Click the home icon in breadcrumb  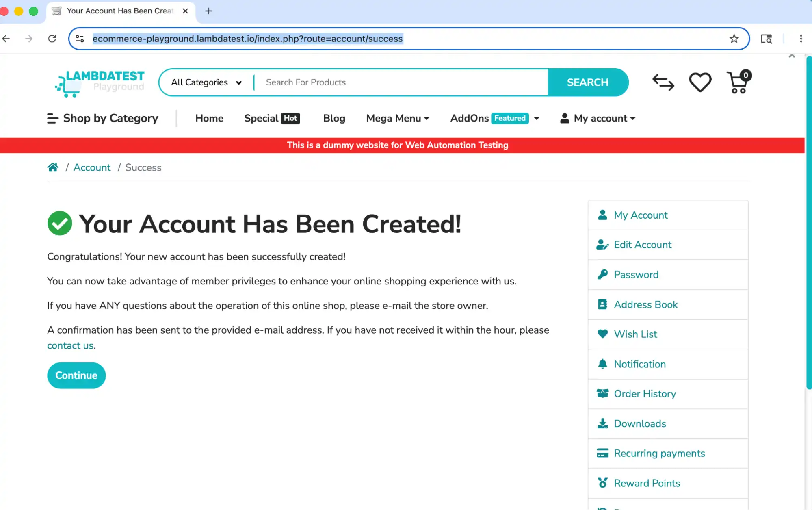[x=53, y=167]
